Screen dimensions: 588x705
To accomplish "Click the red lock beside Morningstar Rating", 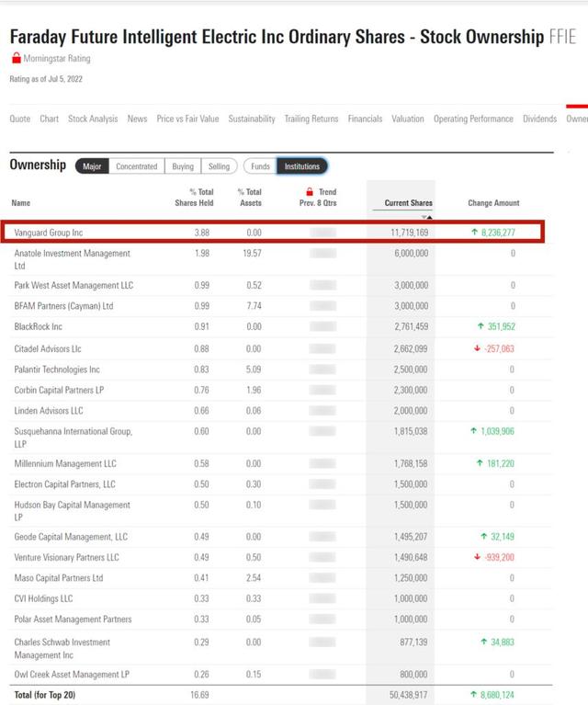I will [x=17, y=58].
